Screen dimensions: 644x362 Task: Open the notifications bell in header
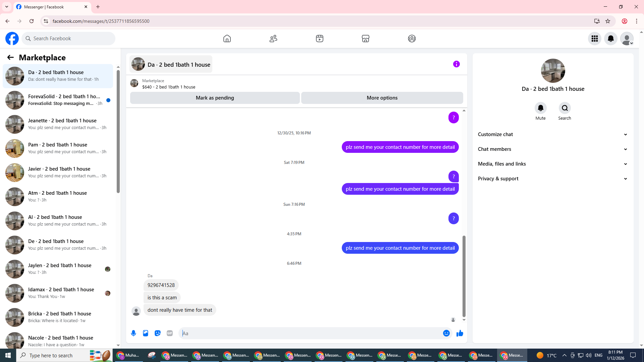[610, 39]
